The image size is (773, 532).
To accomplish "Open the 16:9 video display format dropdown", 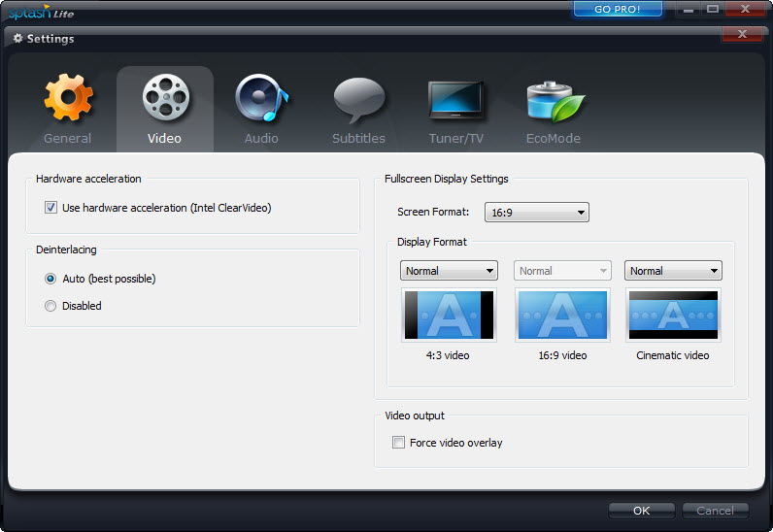I will point(562,271).
